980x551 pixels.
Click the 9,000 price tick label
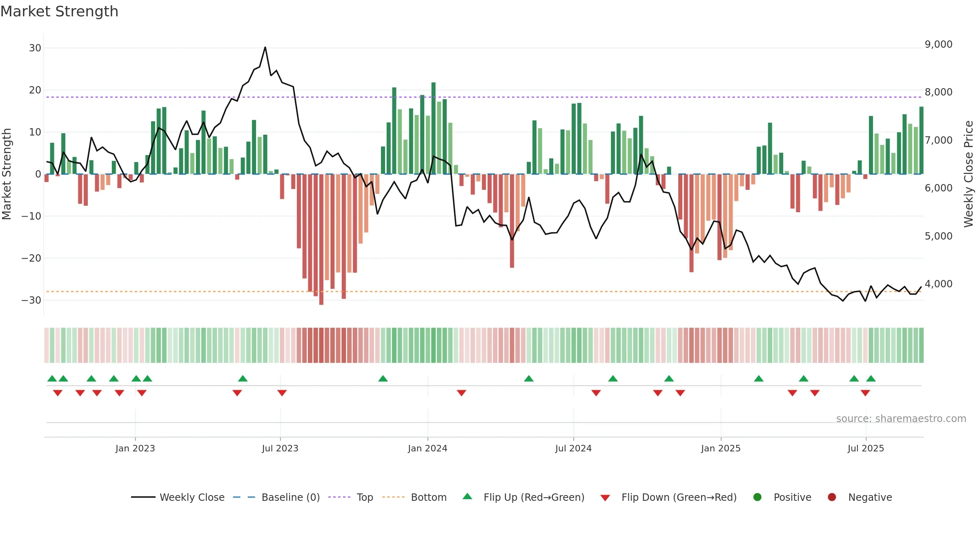(938, 44)
